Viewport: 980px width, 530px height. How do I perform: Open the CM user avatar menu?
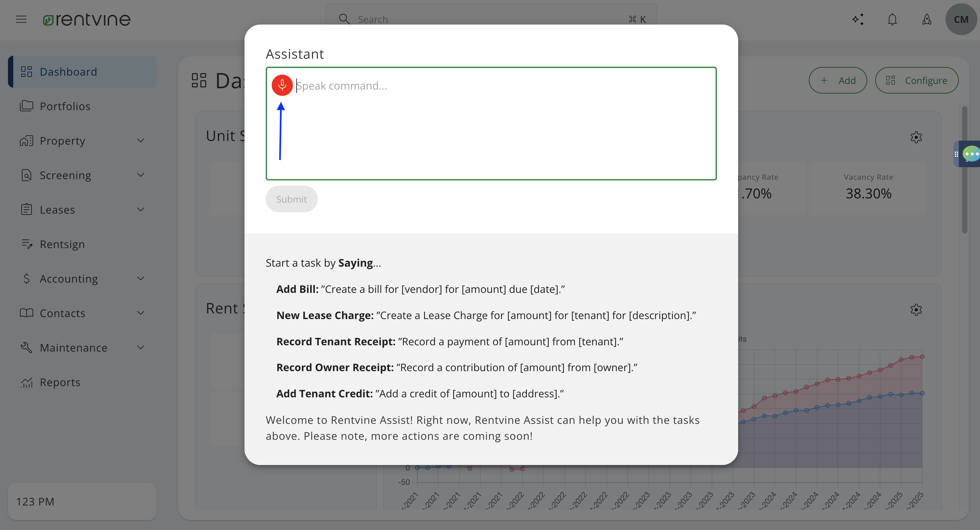click(x=961, y=19)
